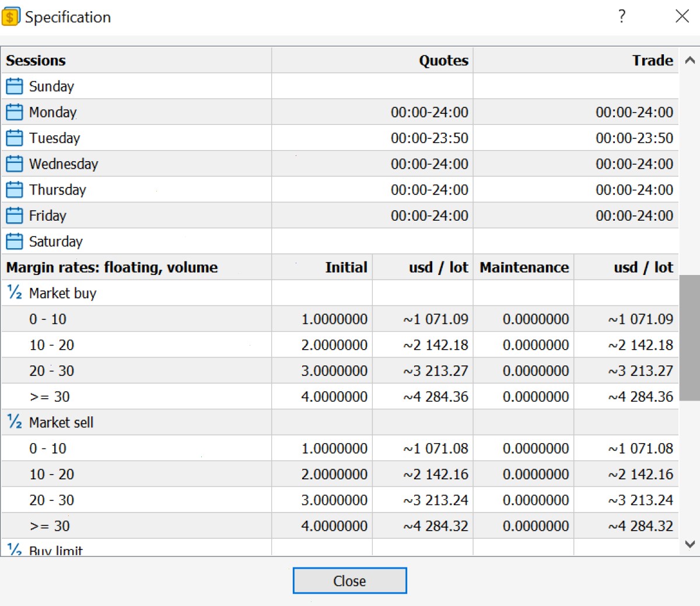Select the Initial column header
Image resolution: width=700 pixels, height=606 pixels.
pyautogui.click(x=346, y=267)
